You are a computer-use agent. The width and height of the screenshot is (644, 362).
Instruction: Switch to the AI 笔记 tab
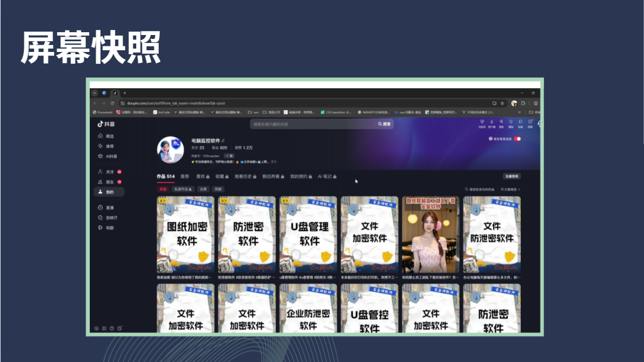327,177
